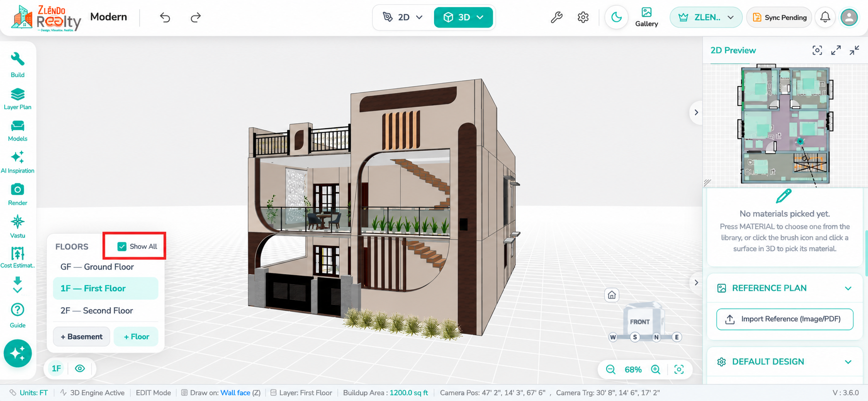Image resolution: width=868 pixels, height=401 pixels.
Task: Select 1F — First Floor
Action: [x=106, y=289]
